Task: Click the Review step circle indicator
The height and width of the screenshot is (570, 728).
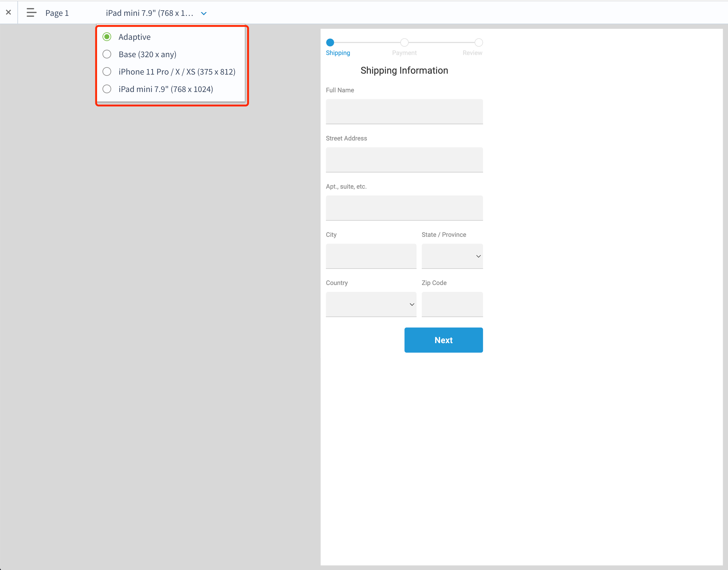Action: (x=479, y=42)
